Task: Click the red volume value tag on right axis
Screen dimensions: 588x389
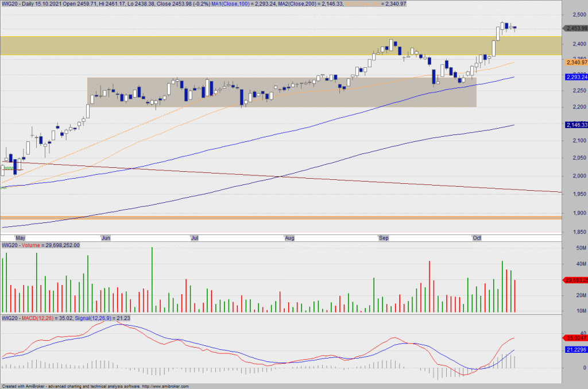Action: pos(576,280)
